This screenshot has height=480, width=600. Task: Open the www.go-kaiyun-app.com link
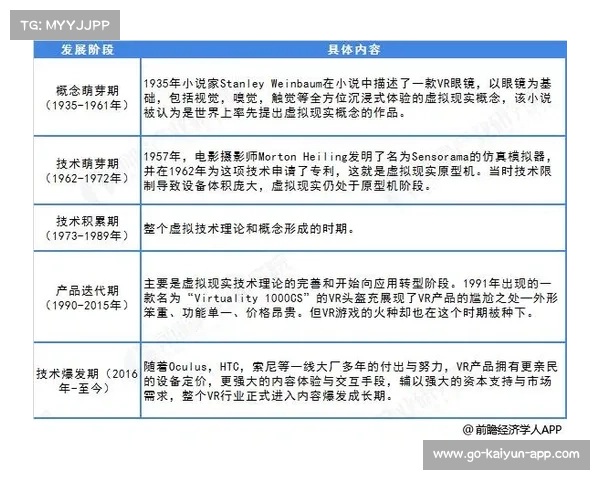pyautogui.click(x=506, y=454)
